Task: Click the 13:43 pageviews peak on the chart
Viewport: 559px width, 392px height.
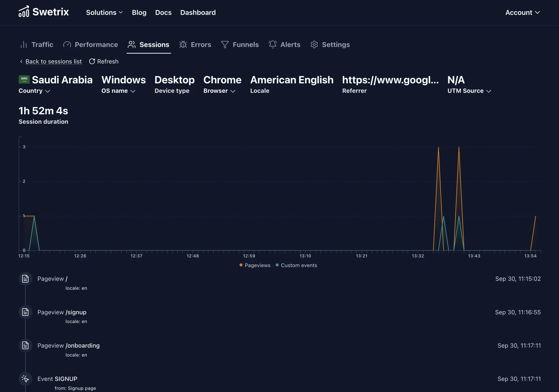Action: coord(459,147)
